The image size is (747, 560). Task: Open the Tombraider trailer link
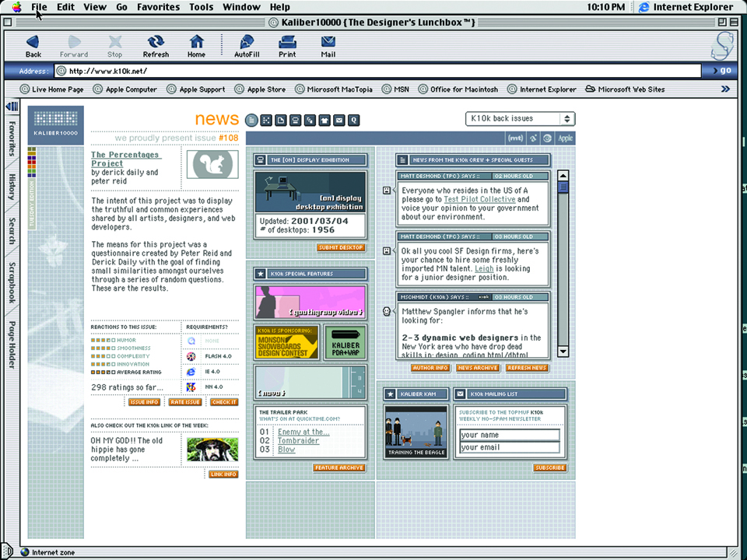click(298, 441)
